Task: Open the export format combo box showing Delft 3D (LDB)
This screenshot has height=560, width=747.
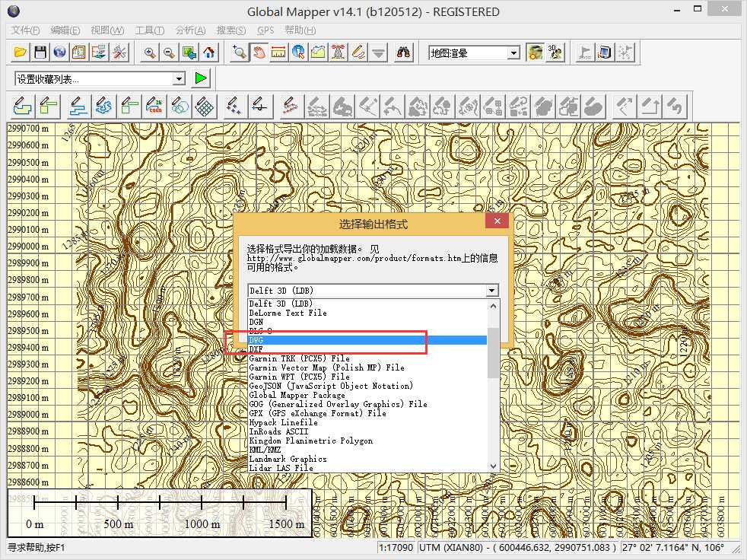Action: pyautogui.click(x=373, y=290)
